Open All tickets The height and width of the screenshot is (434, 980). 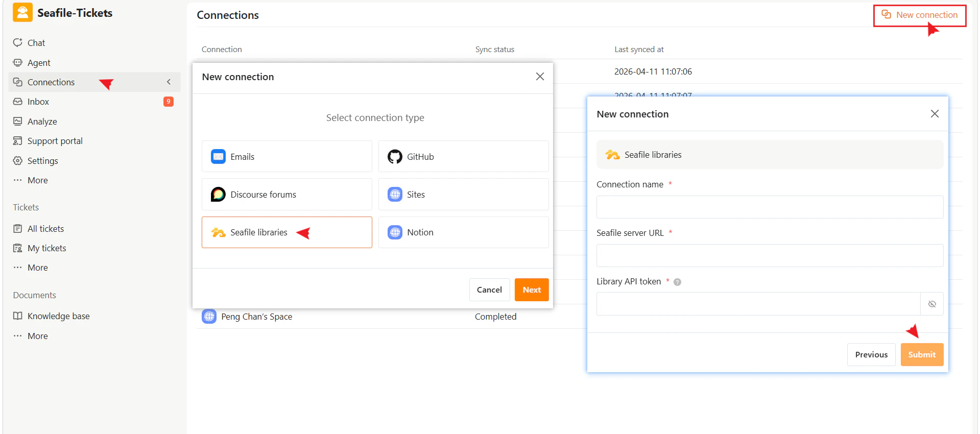[46, 229]
